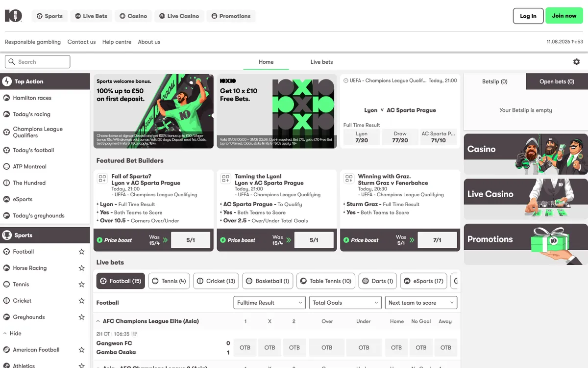Image resolution: width=588 pixels, height=368 pixels.
Task: Click the search magnifier icon
Action: 12,62
